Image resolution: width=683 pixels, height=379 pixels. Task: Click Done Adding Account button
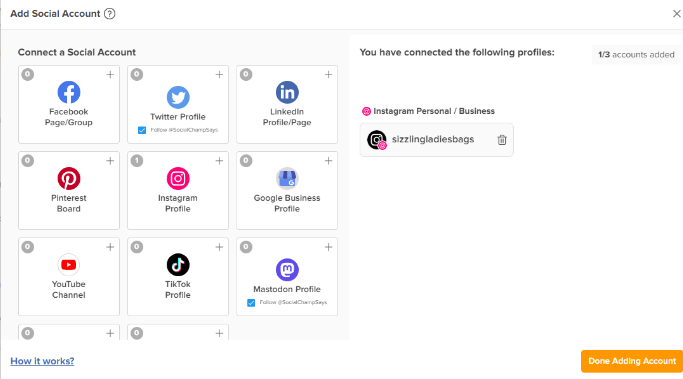[632, 361]
